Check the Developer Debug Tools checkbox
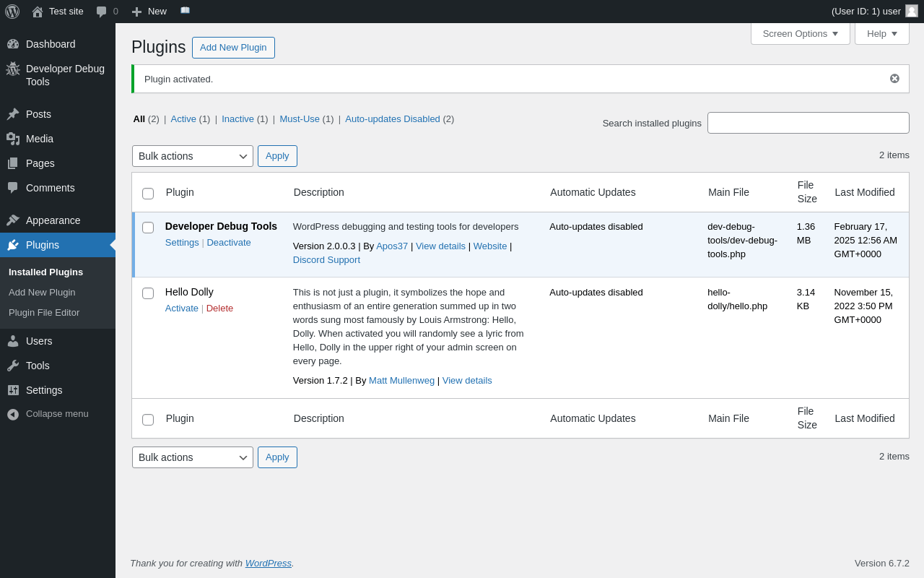The height and width of the screenshot is (578, 924). [148, 228]
